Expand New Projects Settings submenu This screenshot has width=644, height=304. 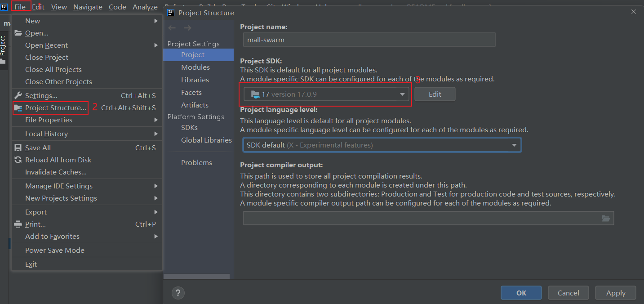tap(87, 198)
